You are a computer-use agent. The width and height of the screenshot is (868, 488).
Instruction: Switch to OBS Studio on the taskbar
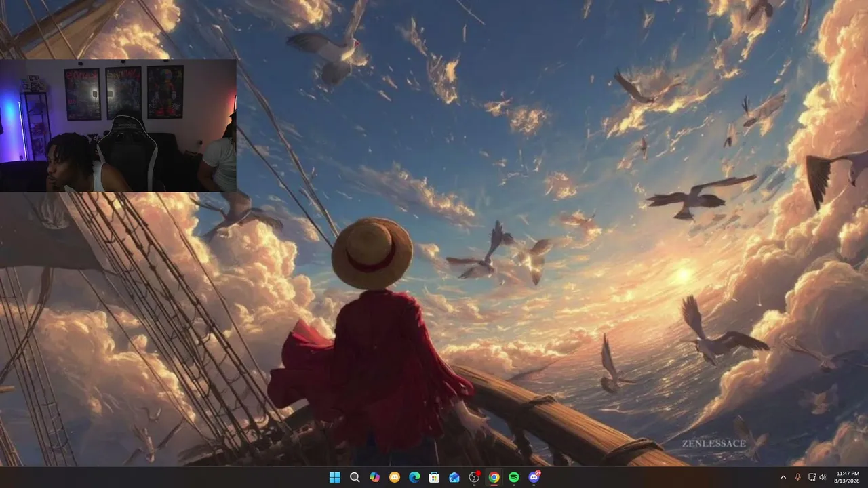pyautogui.click(x=475, y=477)
